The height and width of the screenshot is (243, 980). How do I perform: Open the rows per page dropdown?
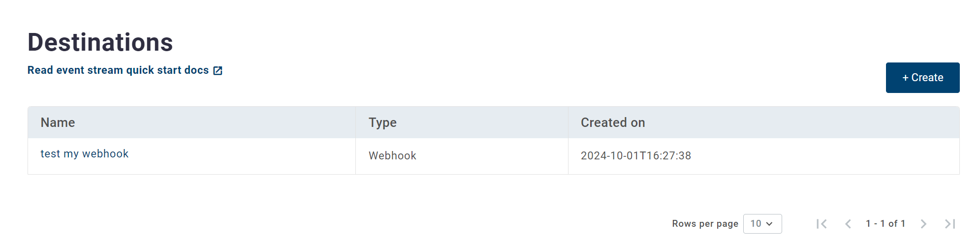[762, 224]
